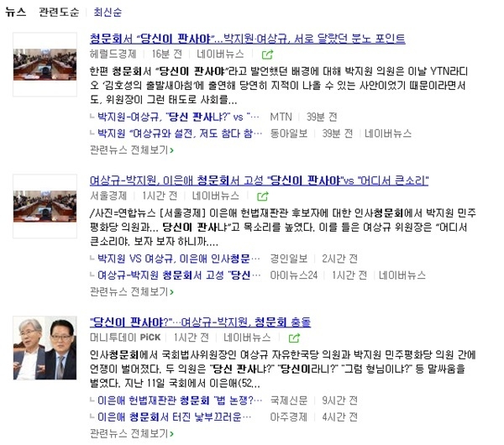Open second article's hearing room thumbnail
The height and width of the screenshot is (445, 504).
tap(45, 206)
